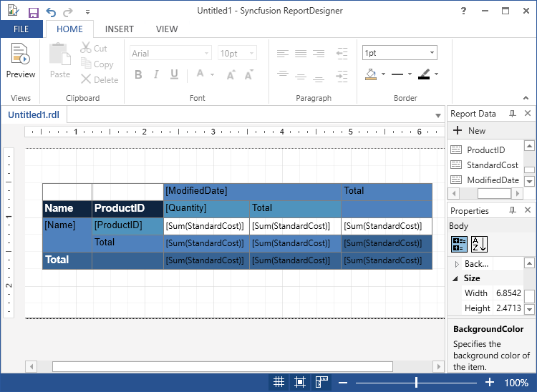
Task: Click the Save icon in quick access toolbar
Action: [33, 12]
